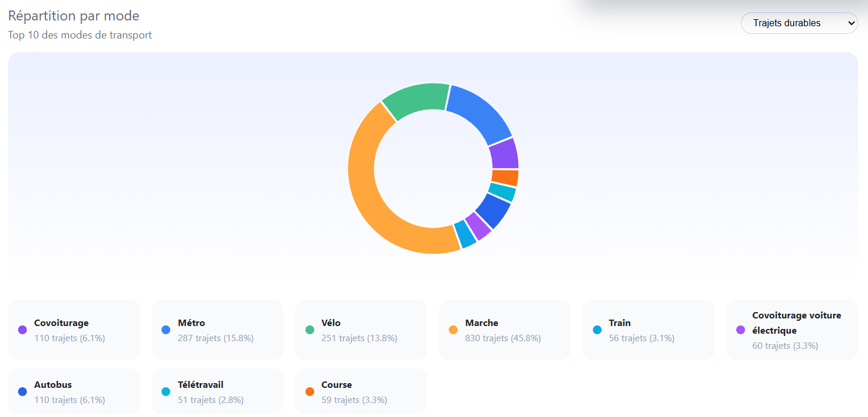Select the Vélo legend card

[x=361, y=330]
